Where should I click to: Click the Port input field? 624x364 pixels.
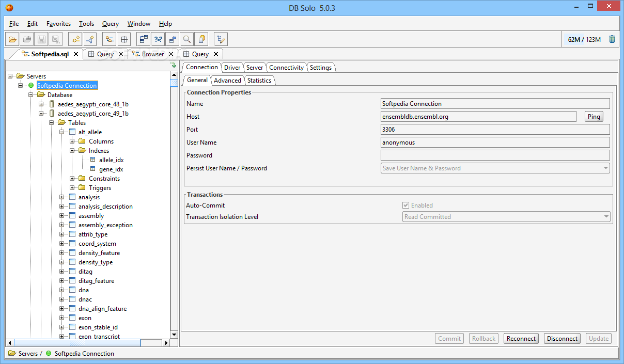tap(495, 130)
